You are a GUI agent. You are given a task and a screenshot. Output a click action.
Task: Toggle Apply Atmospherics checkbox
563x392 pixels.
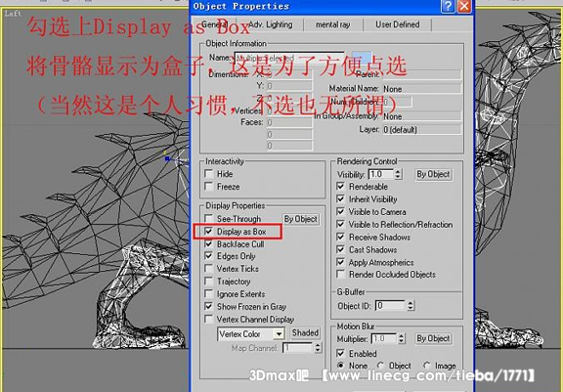pyautogui.click(x=341, y=262)
